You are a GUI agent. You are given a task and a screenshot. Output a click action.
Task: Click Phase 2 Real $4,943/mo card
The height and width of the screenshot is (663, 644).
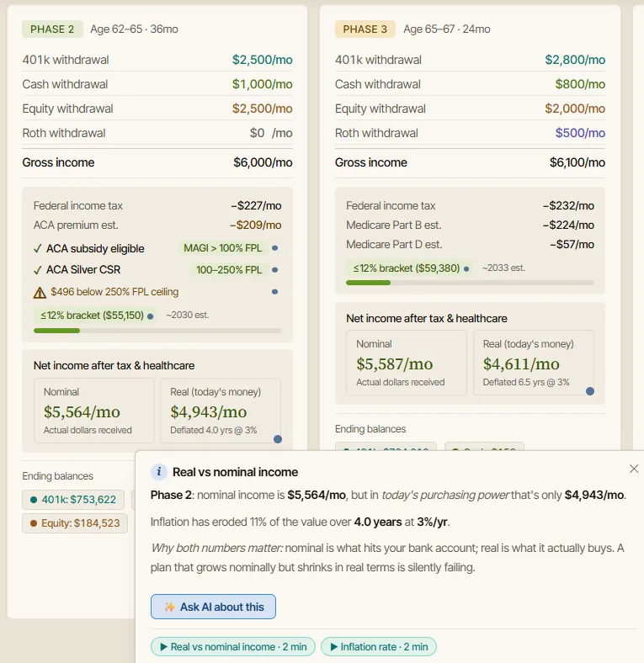(221, 411)
